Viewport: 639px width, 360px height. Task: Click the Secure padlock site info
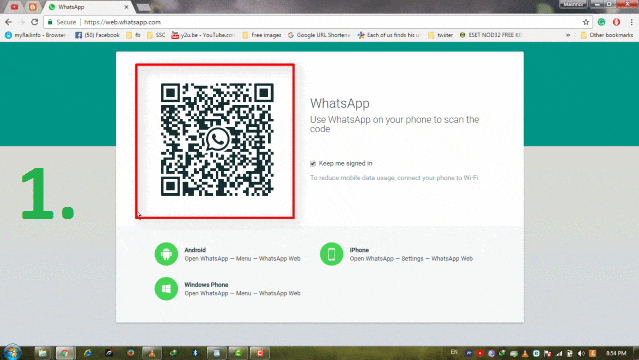tap(62, 22)
